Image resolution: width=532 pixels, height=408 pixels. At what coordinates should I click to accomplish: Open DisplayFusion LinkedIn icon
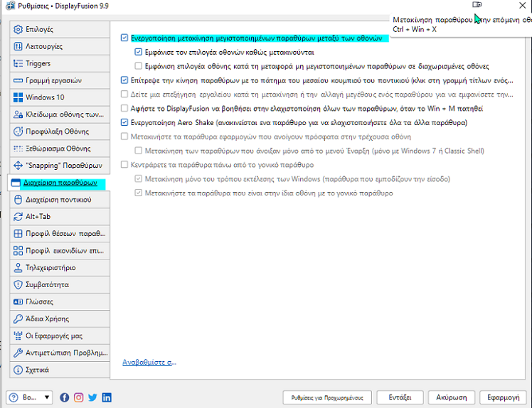click(107, 397)
